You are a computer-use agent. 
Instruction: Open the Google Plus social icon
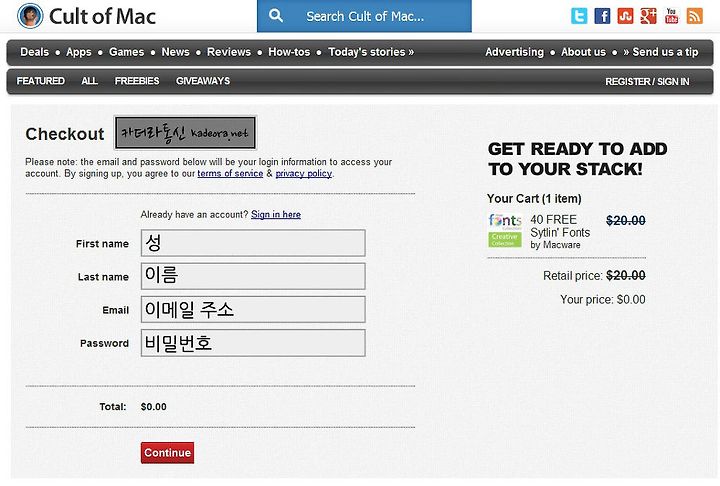click(648, 16)
